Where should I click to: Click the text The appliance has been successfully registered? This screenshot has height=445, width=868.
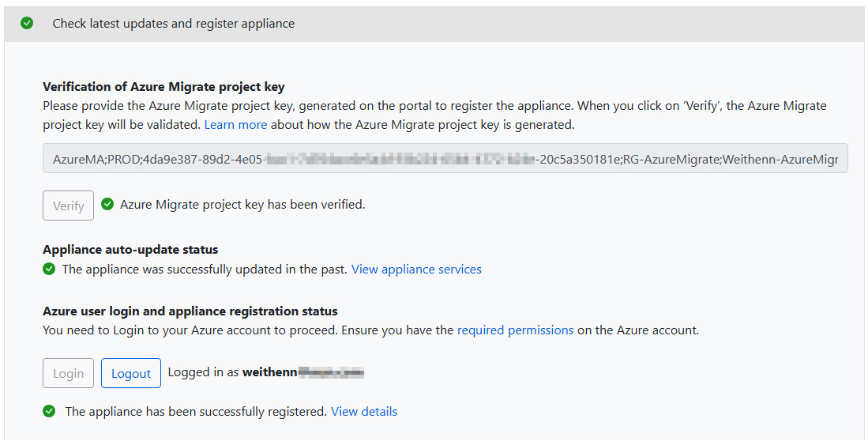(x=196, y=412)
